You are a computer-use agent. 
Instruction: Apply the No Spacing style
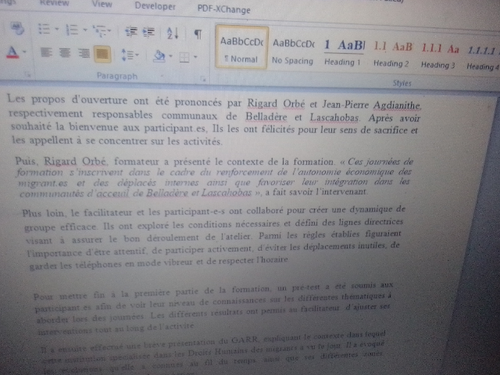click(293, 51)
